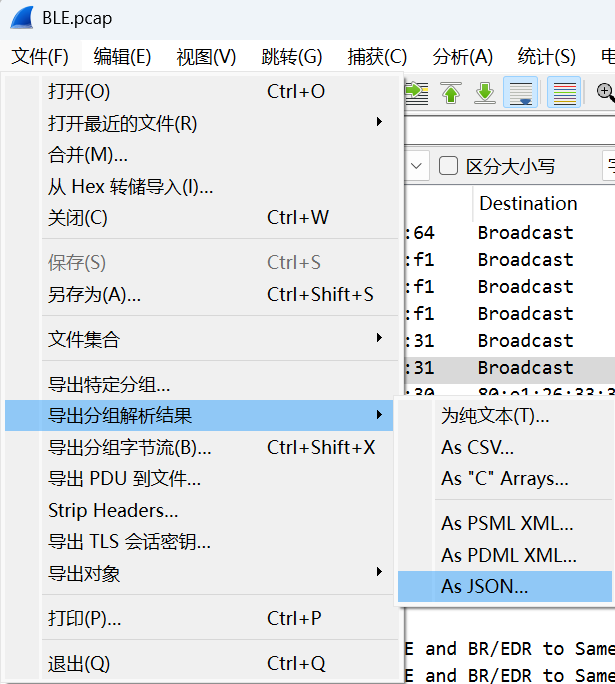Open the 文件(F) menu

tap(40, 57)
